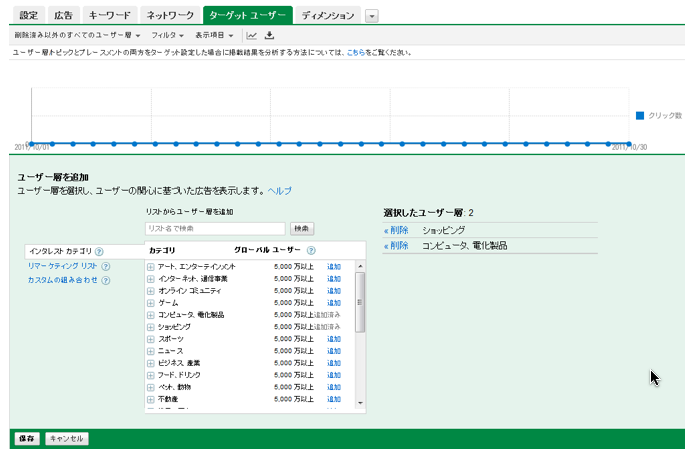Select カスタムの組み合わせ link
The image size is (692, 455).
tap(62, 280)
